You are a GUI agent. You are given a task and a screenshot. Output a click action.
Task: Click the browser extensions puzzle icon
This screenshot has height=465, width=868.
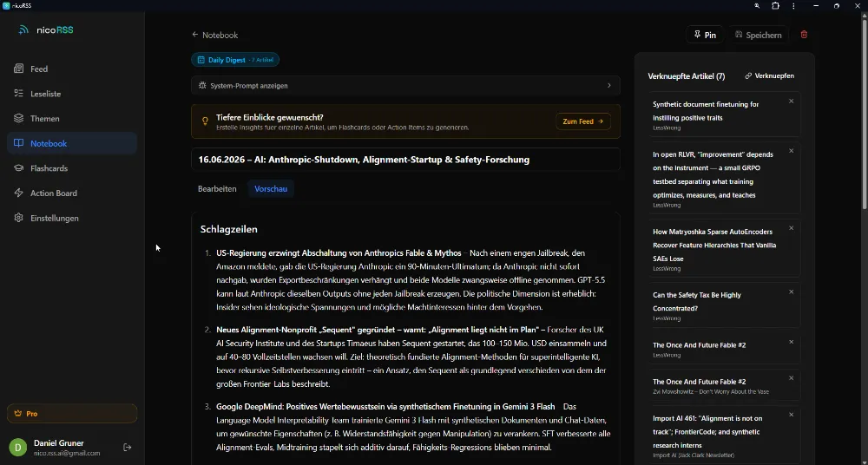click(x=775, y=5)
